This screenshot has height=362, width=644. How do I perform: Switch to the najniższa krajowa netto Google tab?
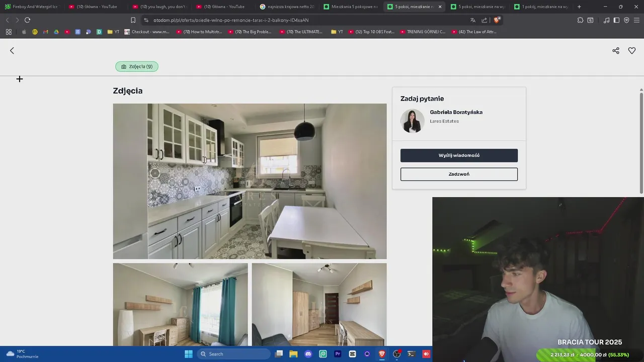coord(287,7)
